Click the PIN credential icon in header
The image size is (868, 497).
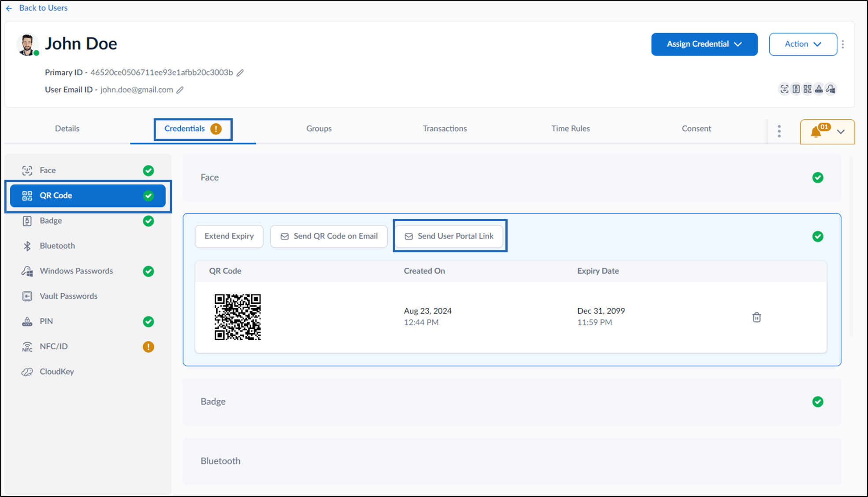[819, 89]
